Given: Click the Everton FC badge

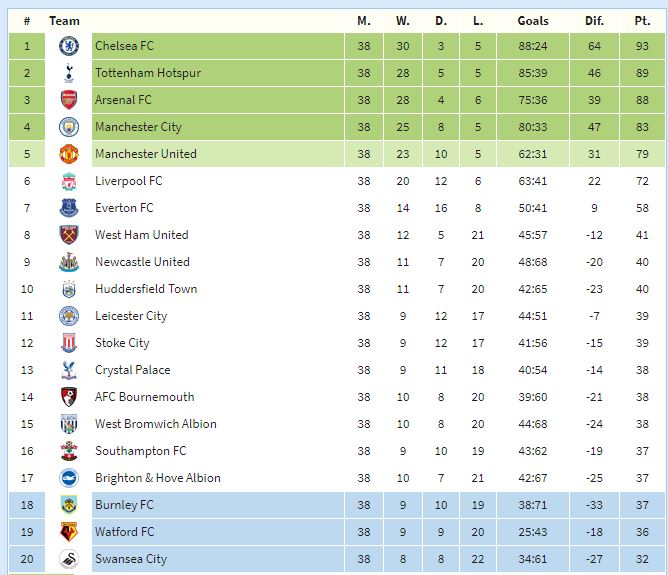Looking at the screenshot, I should coord(69,208).
